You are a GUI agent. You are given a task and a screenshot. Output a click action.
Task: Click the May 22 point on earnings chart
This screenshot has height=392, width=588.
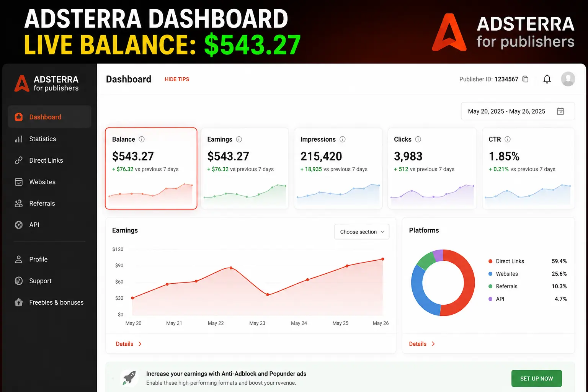pos(231,268)
